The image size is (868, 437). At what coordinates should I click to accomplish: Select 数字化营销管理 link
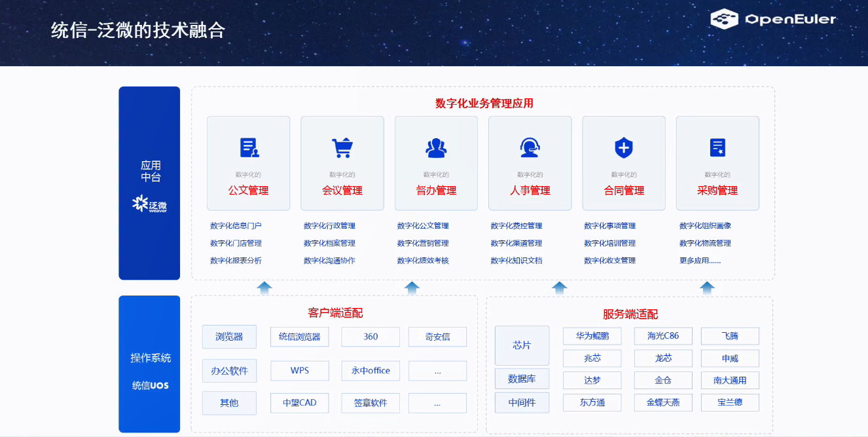coord(423,243)
